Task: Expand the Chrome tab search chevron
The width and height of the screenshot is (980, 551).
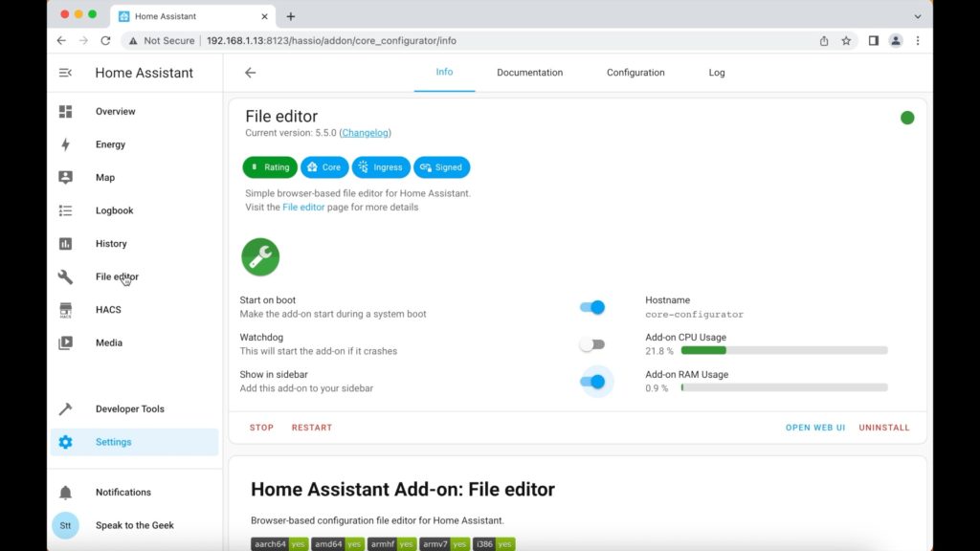Action: 918,16
